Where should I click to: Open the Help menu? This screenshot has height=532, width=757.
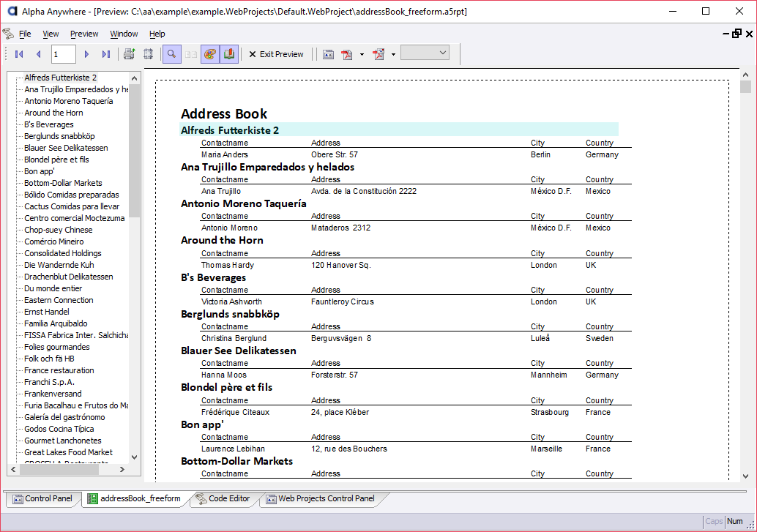pos(157,34)
